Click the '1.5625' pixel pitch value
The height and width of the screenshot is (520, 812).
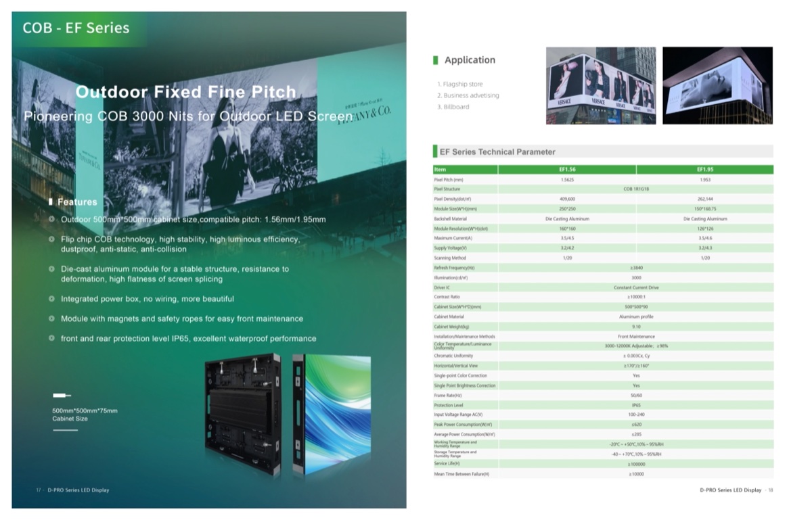(567, 180)
